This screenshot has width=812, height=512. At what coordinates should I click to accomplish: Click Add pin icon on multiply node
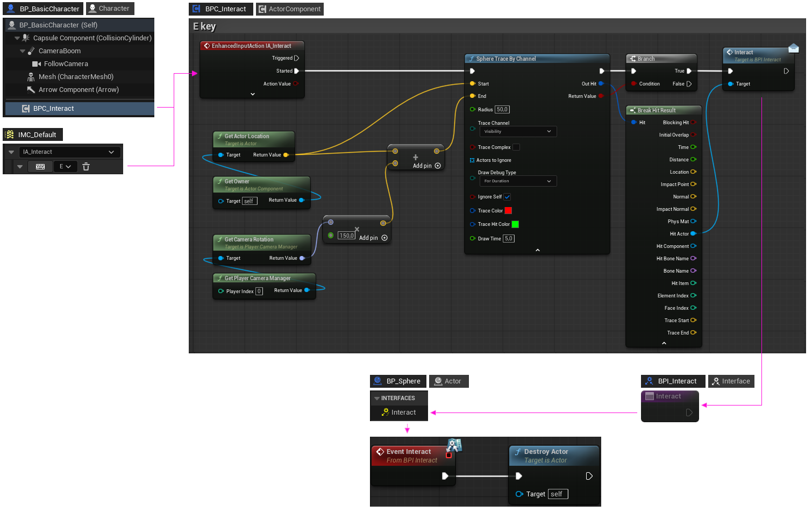384,238
